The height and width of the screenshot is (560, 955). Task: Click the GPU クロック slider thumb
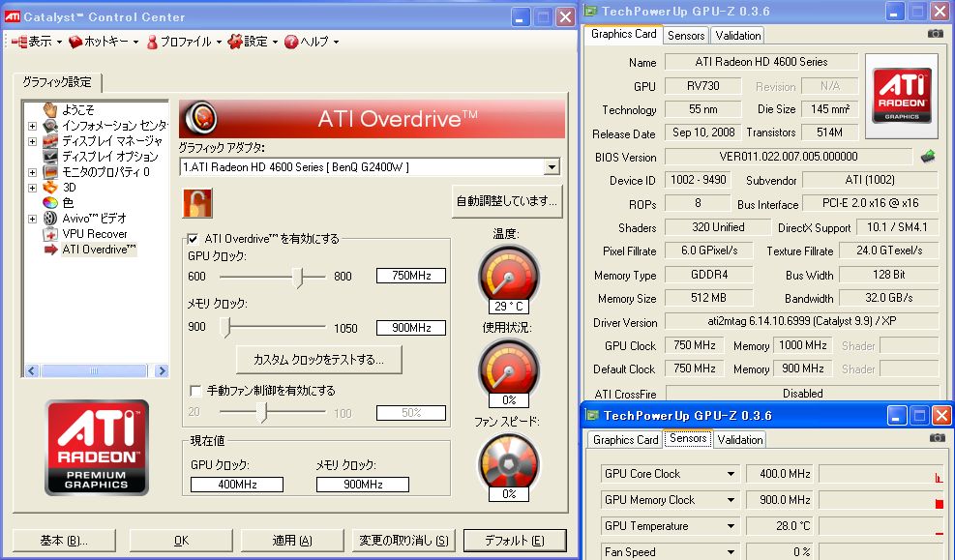coord(298,278)
